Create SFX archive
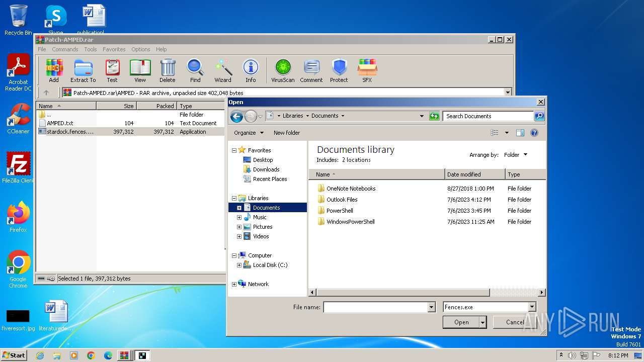644x362 pixels. pyautogui.click(x=367, y=70)
